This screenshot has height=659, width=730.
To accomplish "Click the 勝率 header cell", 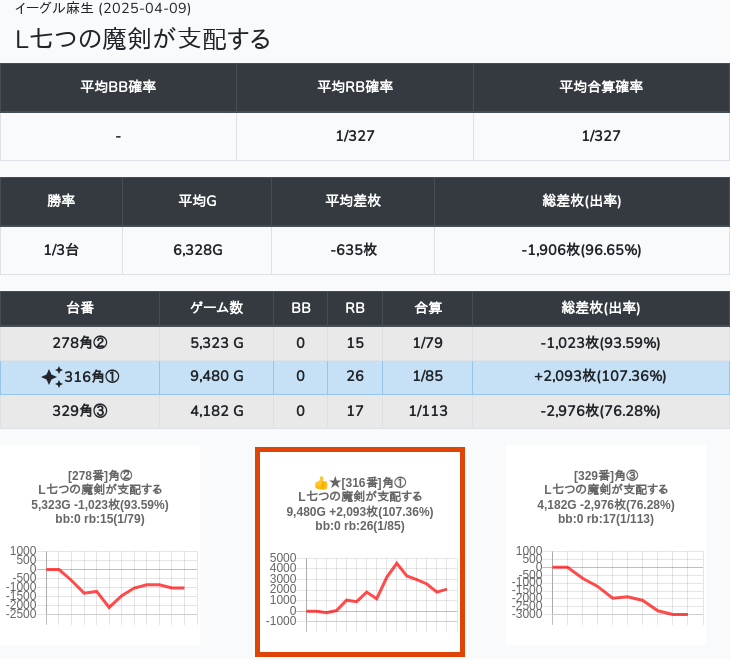I will 61,201.
